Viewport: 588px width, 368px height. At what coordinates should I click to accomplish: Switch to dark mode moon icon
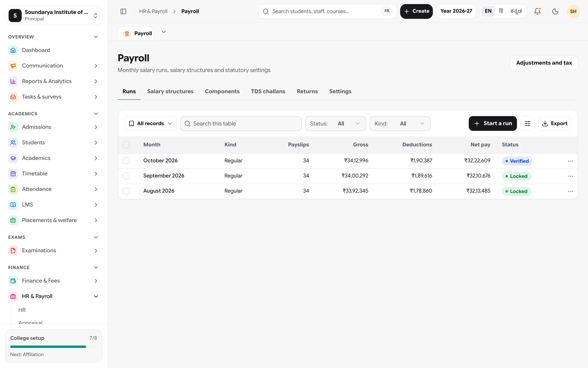(x=555, y=11)
